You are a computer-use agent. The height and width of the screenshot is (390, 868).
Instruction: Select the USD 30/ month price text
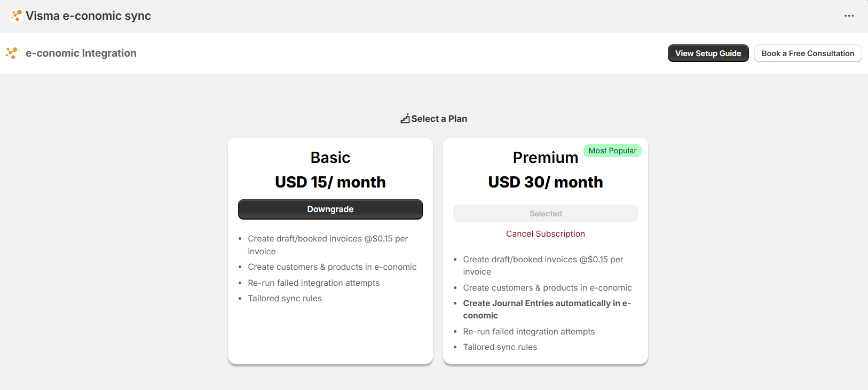545,182
